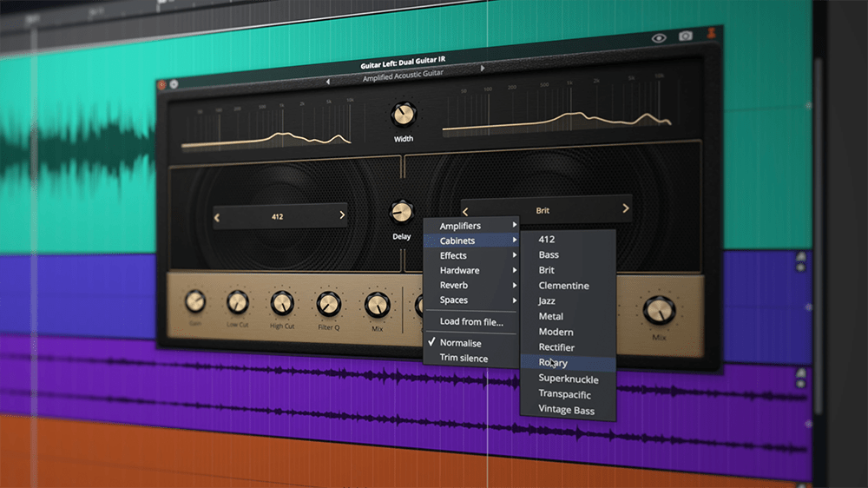Click Load from file...

(470, 321)
